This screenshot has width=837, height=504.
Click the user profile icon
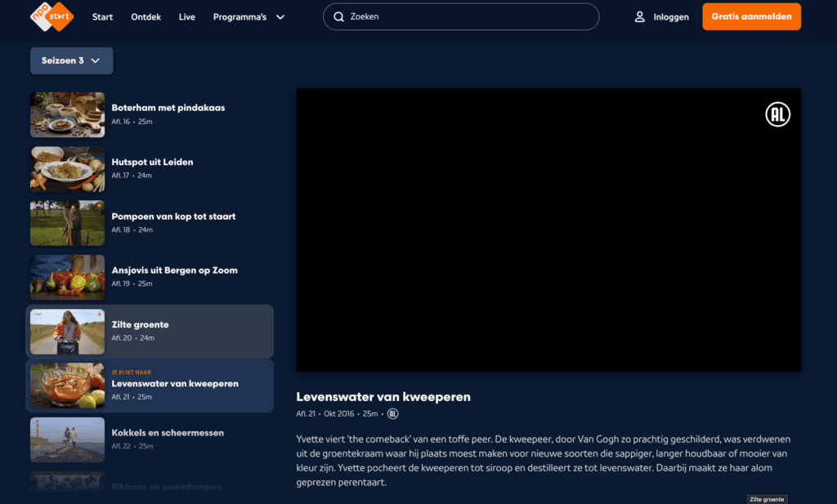click(x=640, y=16)
